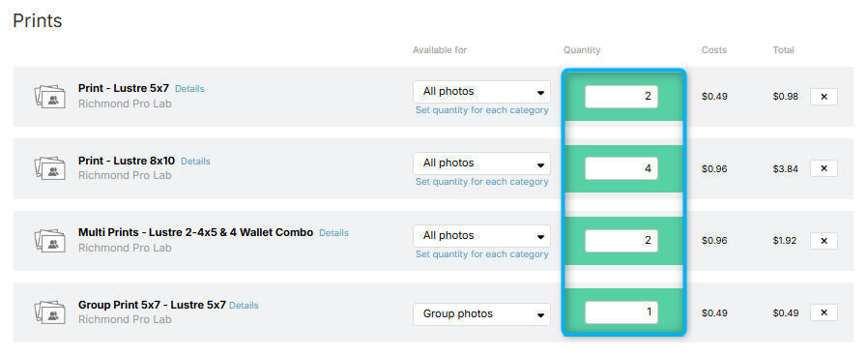The width and height of the screenshot is (868, 356).
Task: Open the Group photos dropdown
Action: [x=481, y=314]
